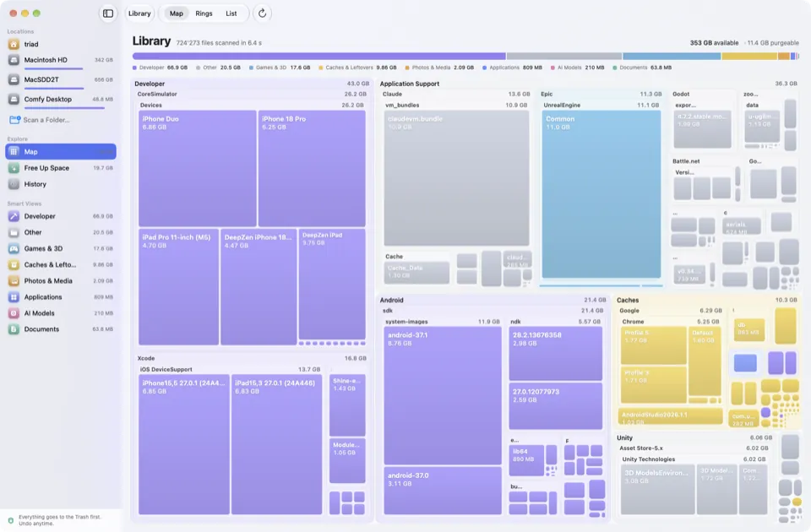
Task: Toggle the sidebar with the toolbar icon
Action: tap(107, 14)
